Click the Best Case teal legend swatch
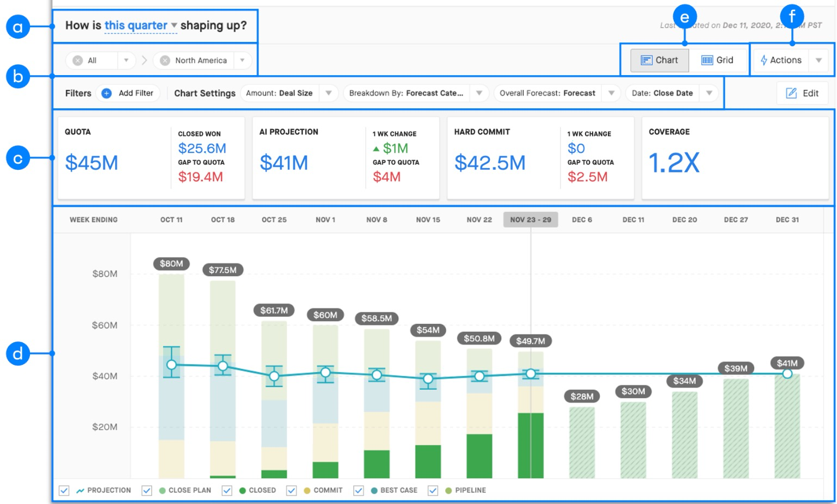The height and width of the screenshot is (504, 837). [374, 490]
